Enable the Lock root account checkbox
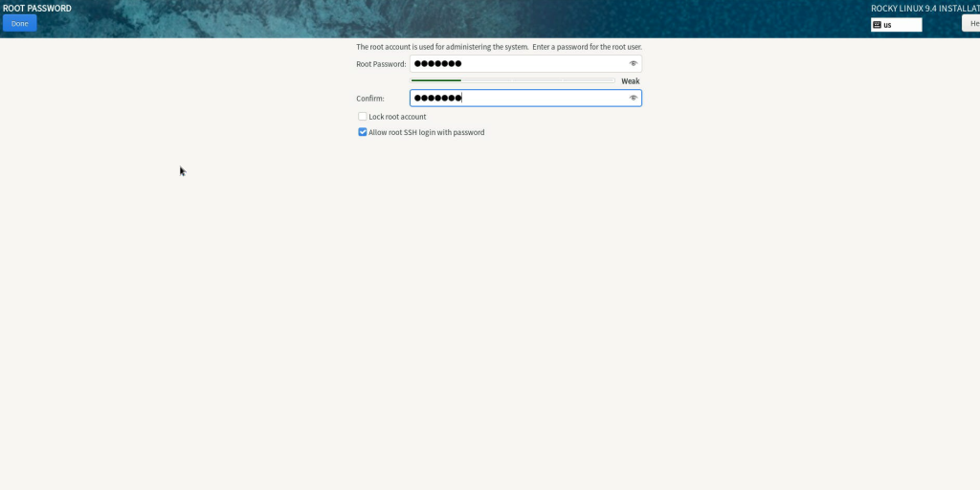The image size is (980, 490). 363,117
